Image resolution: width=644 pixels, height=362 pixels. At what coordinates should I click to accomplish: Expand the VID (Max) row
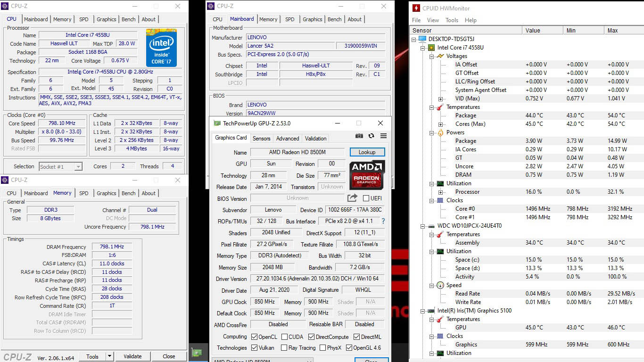coord(440,99)
